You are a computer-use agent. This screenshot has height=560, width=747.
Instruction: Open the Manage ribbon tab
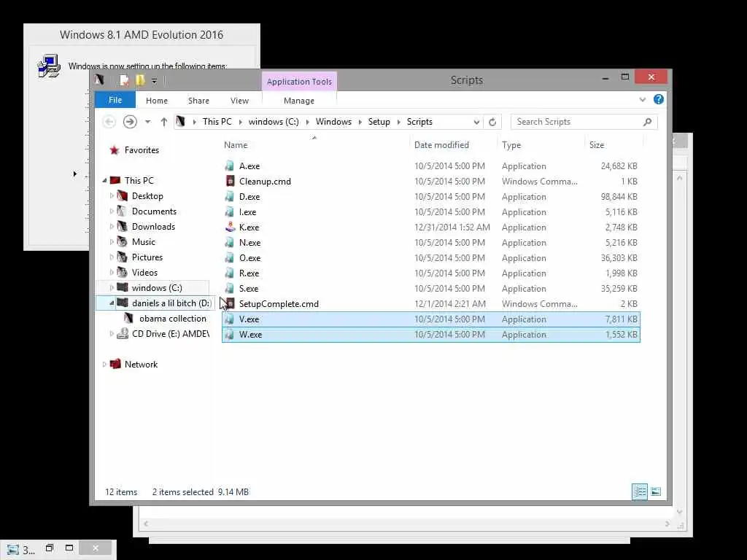click(x=298, y=101)
